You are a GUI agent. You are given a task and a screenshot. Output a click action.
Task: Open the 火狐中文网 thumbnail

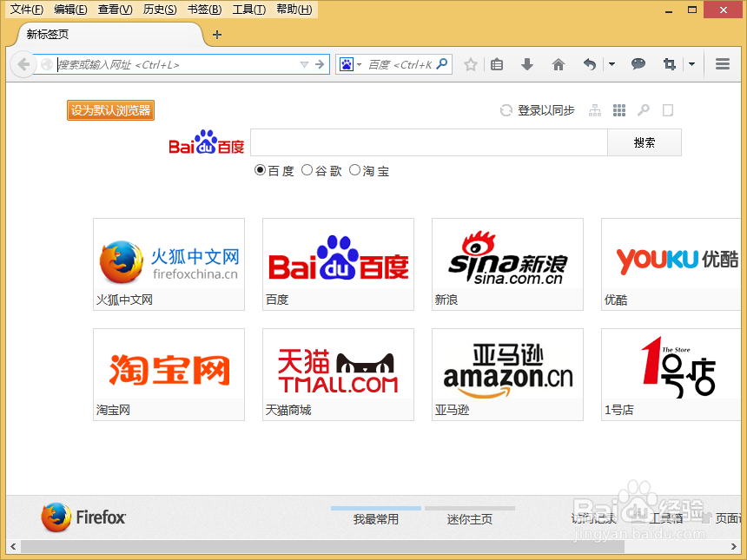click(169, 264)
